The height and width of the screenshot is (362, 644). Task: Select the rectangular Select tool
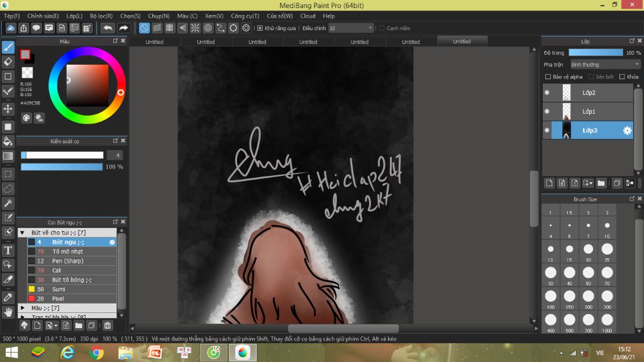[x=8, y=174]
